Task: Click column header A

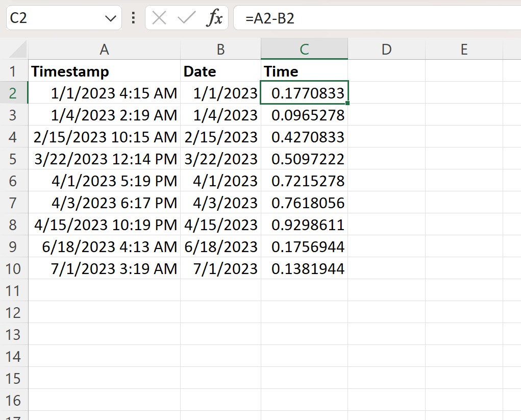Action: 104,50
